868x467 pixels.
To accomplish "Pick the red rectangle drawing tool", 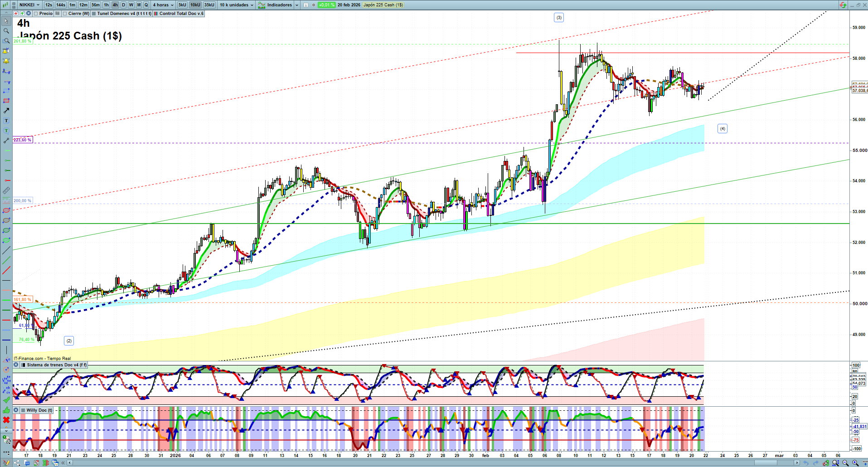I will pos(6,101).
